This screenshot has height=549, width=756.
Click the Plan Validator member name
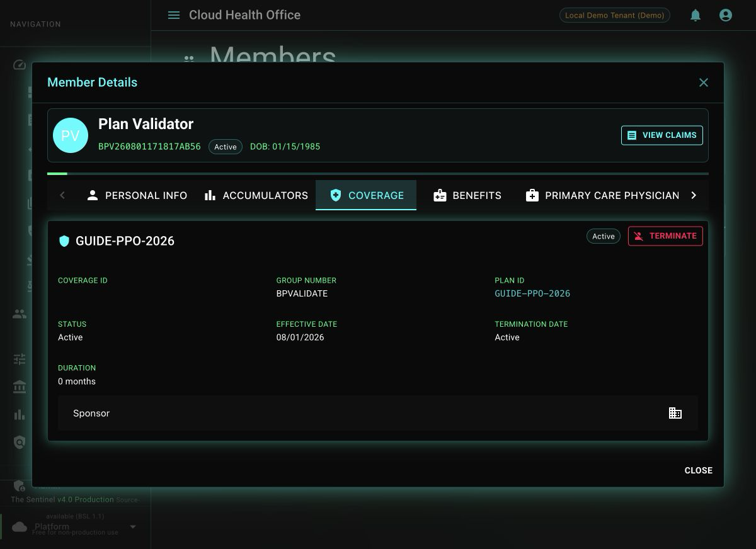pos(146,124)
